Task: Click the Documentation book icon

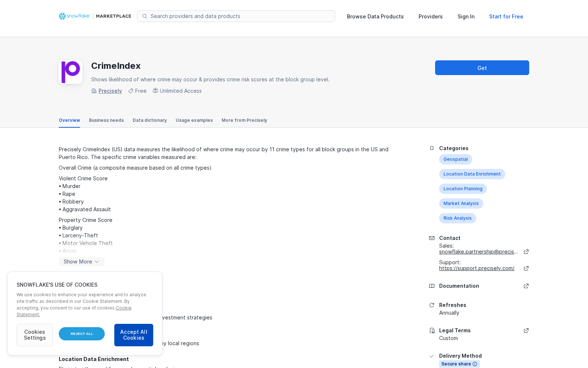Action: [432, 286]
